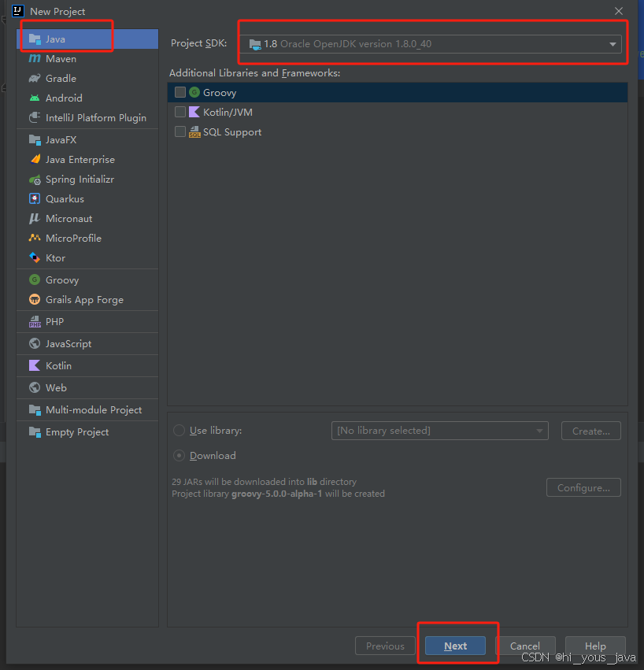Click the SQL Support icon in frameworks list
This screenshot has height=670, width=644.
[x=194, y=132]
